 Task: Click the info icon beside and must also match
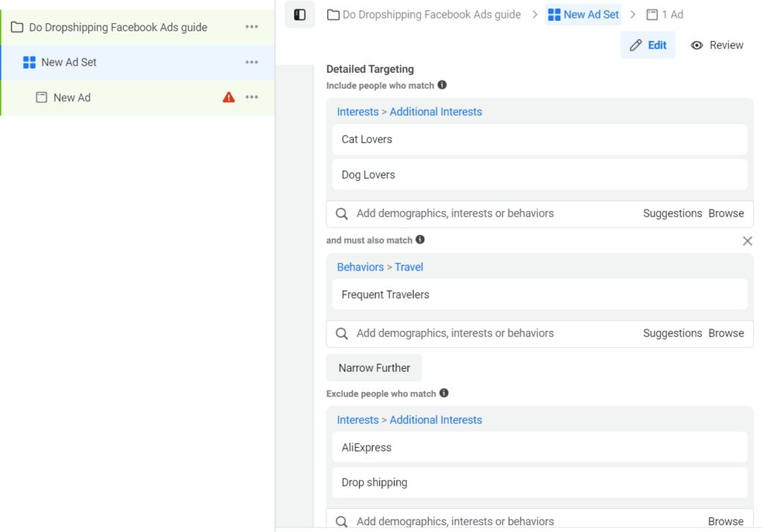click(420, 240)
